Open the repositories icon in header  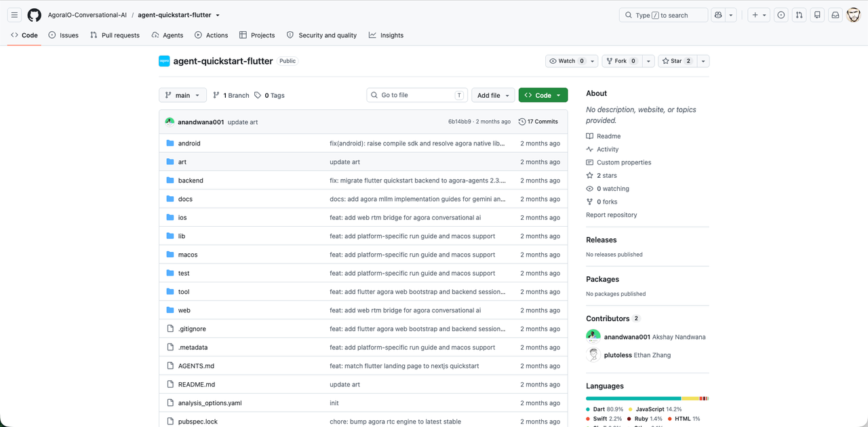tap(817, 15)
